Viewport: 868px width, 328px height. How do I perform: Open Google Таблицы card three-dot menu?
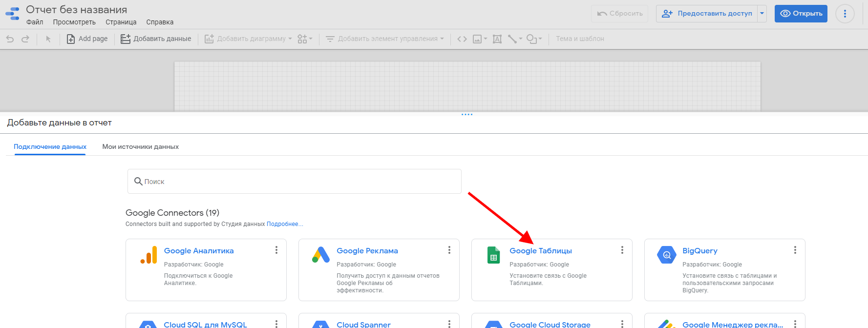tap(622, 250)
